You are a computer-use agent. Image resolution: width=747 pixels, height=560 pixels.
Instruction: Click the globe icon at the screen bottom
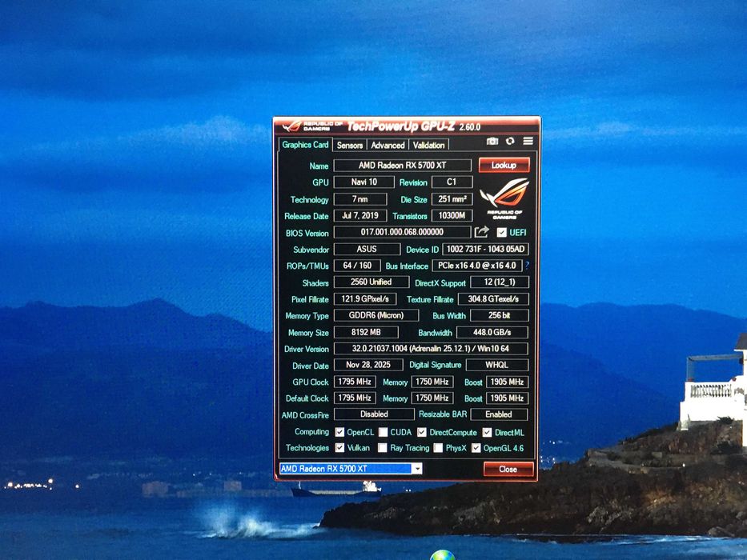tap(443, 554)
